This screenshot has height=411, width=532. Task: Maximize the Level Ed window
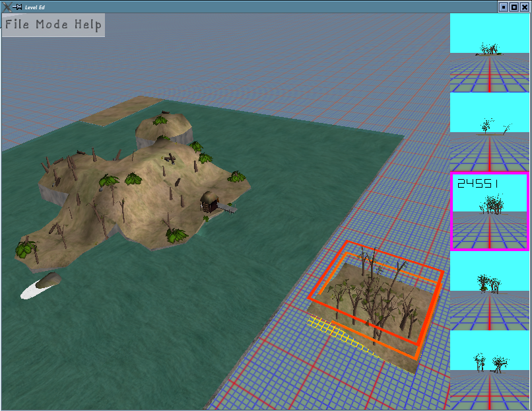coord(514,7)
